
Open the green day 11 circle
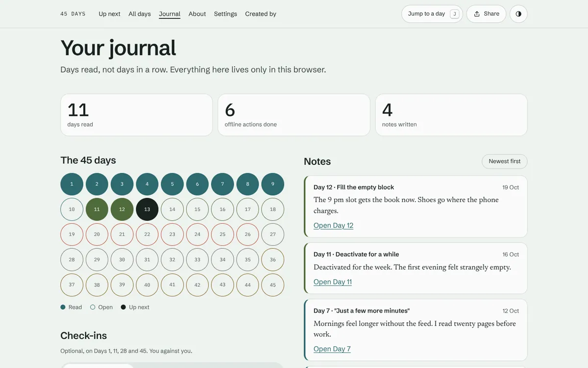[x=97, y=210]
